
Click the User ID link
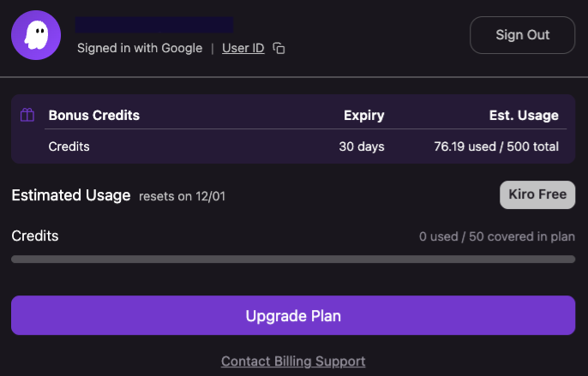pos(243,48)
